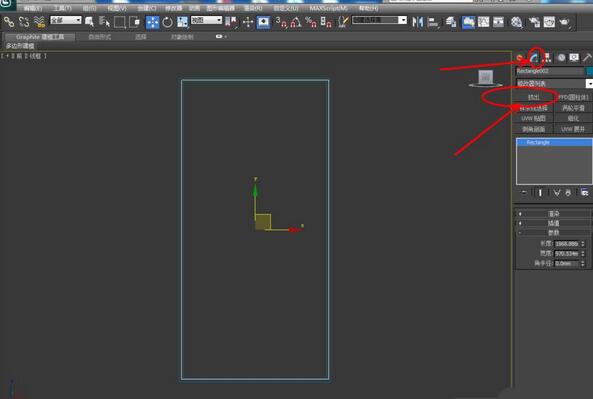The width and height of the screenshot is (593, 399).
Task: Switch to the 自由形式 ribbon tab
Action: pyautogui.click(x=100, y=37)
